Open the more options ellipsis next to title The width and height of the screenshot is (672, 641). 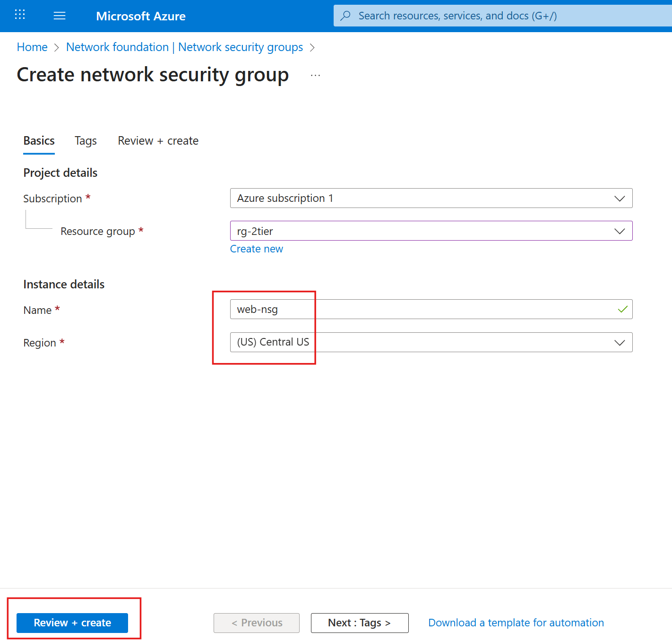[315, 74]
